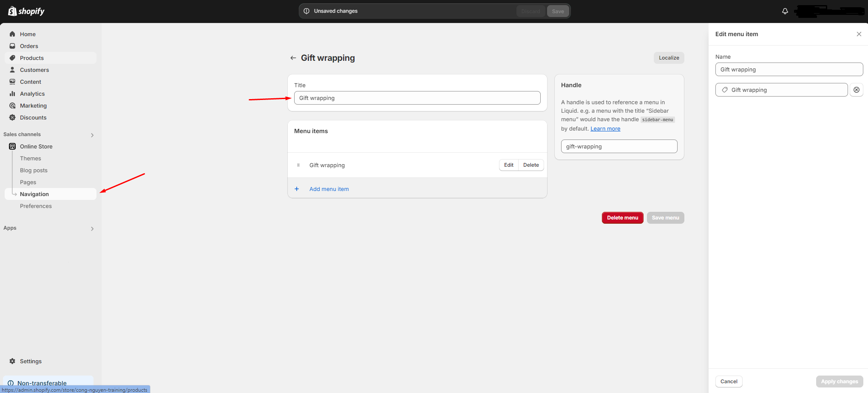Focus the Name field in Edit menu item
This screenshot has width=868, height=393.
coord(789,69)
